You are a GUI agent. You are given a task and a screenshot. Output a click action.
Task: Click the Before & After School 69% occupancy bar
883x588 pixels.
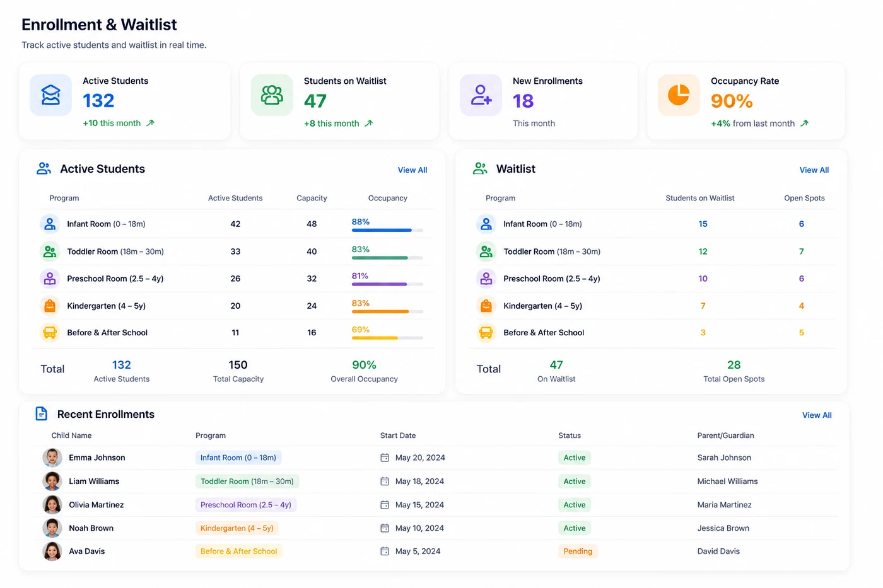pos(387,338)
